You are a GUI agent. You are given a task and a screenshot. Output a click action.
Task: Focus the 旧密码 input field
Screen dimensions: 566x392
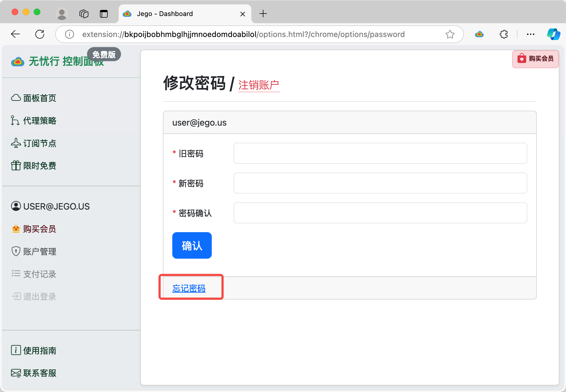pos(380,153)
